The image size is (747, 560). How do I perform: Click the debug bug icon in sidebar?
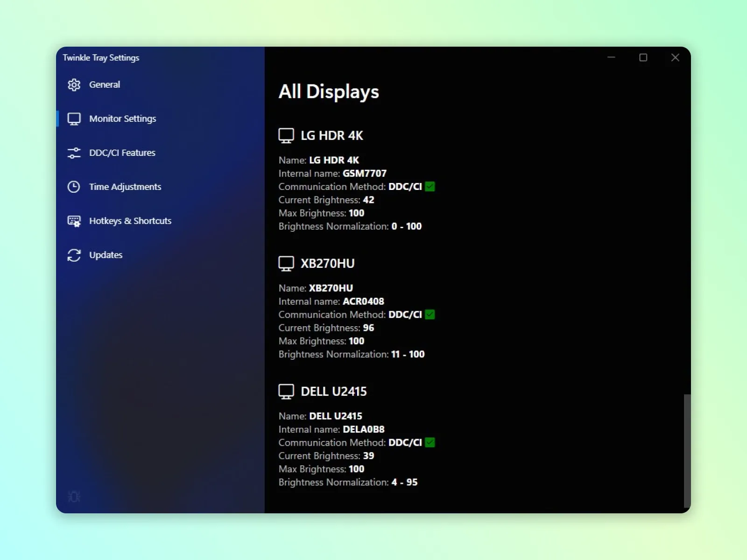(74, 497)
